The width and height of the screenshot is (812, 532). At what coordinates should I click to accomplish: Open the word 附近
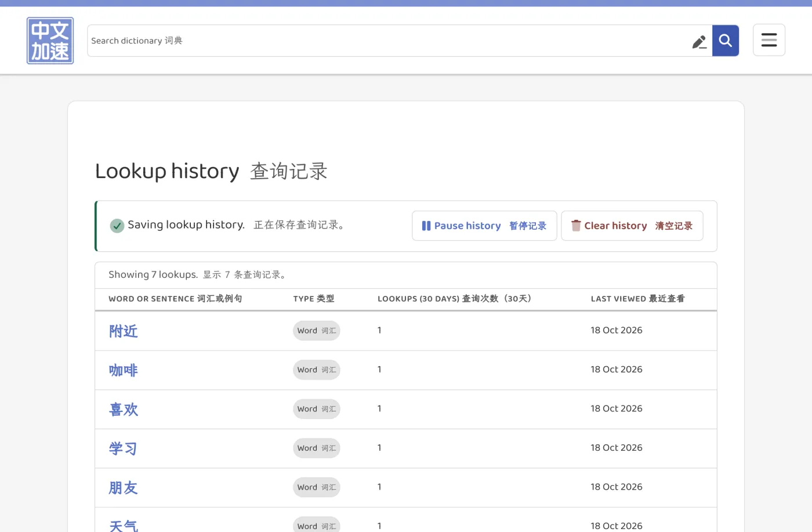pos(124,331)
